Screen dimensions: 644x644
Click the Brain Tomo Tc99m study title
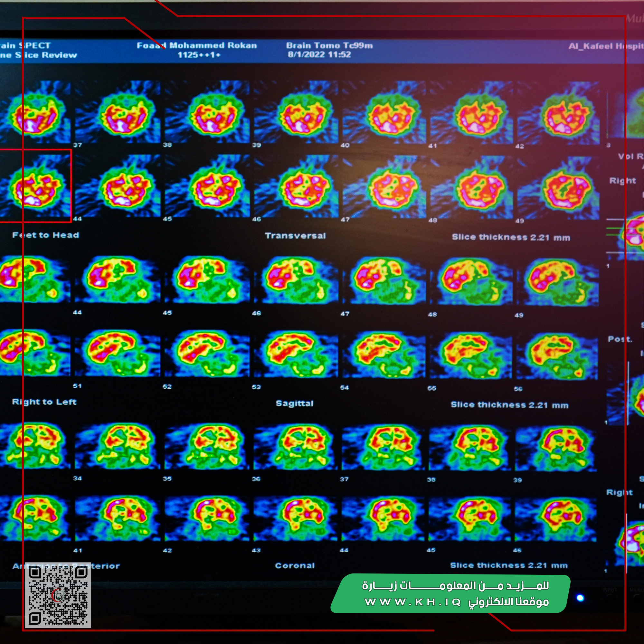click(329, 46)
